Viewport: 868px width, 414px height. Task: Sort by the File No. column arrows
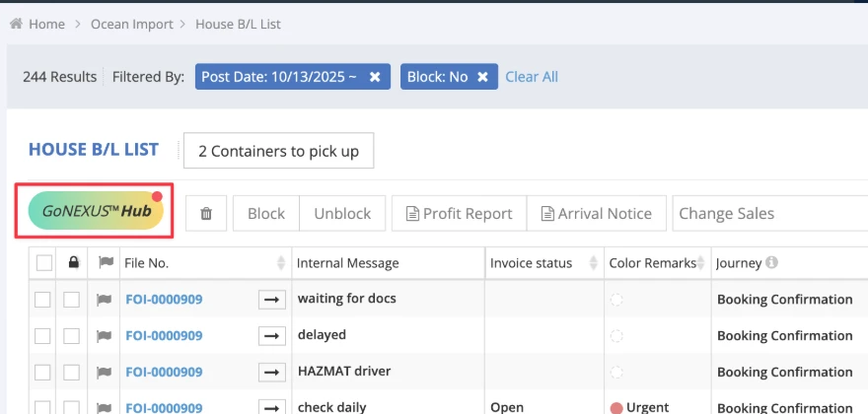(281, 263)
